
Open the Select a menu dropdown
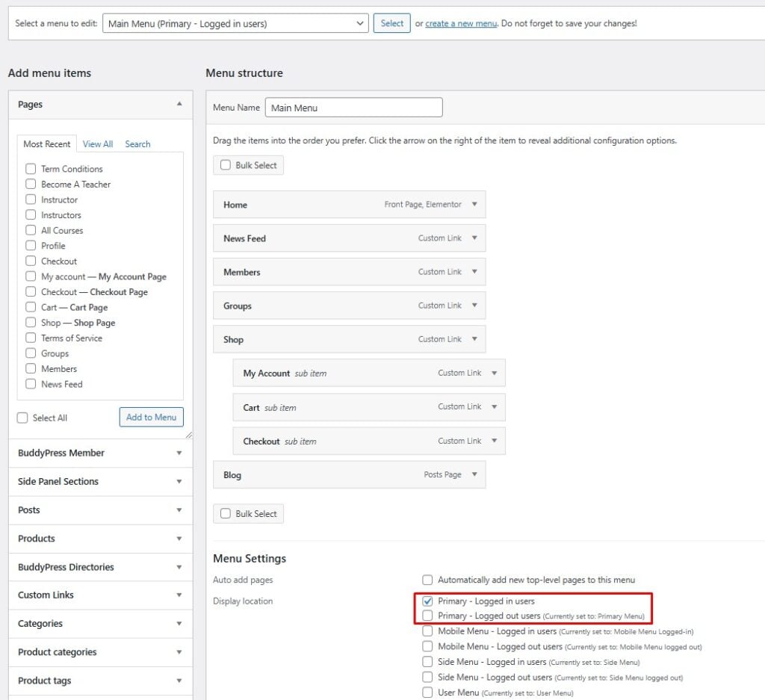[235, 23]
